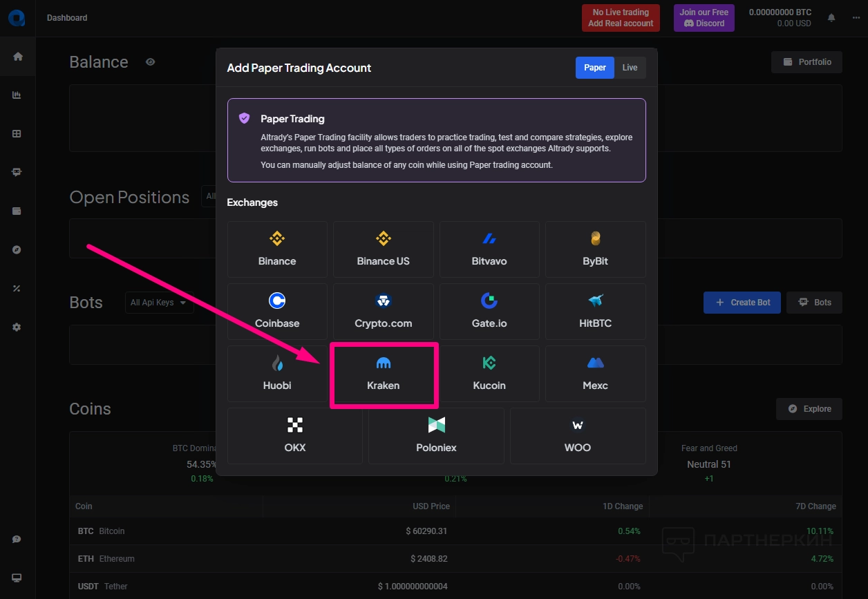This screenshot has height=599, width=868.
Task: Open the wallet icon in sidebar
Action: pyautogui.click(x=17, y=211)
